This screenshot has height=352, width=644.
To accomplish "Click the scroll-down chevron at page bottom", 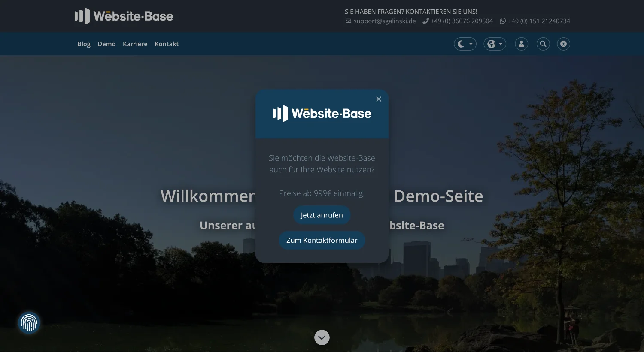I will [322, 337].
